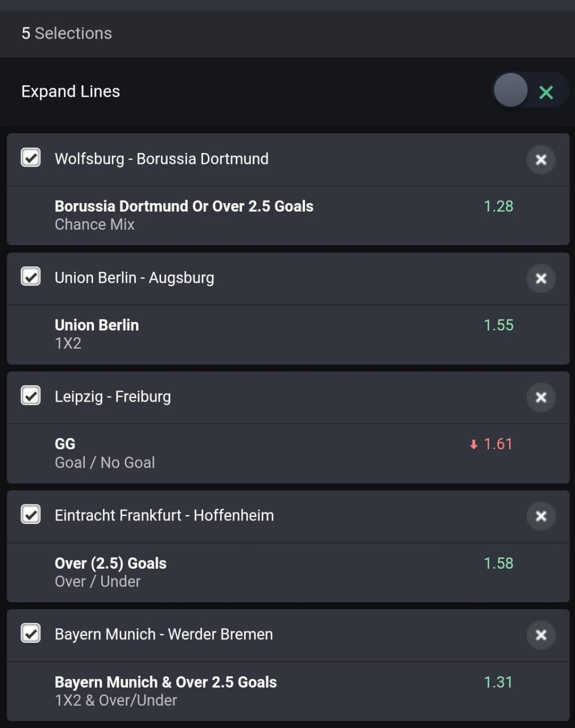Viewport: 575px width, 728px height.
Task: Uncheck the Leipzig - Freiburg checkbox
Action: point(31,395)
